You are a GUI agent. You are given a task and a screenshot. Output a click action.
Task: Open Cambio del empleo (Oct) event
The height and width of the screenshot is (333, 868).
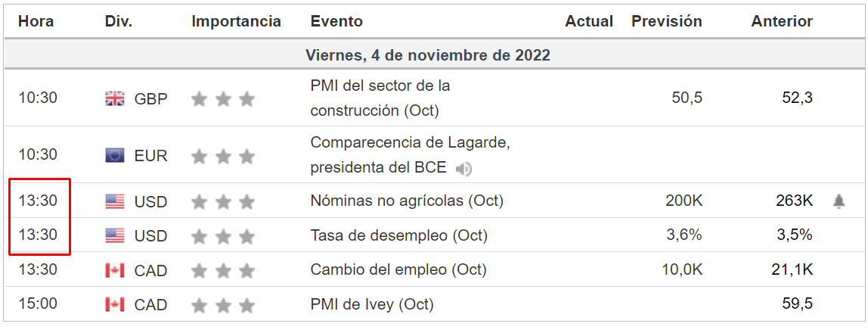[x=398, y=270]
